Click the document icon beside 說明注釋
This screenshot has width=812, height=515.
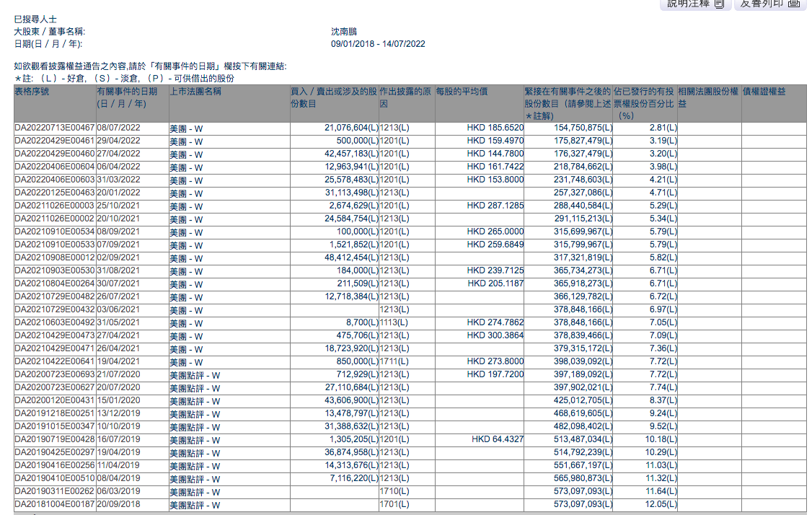[719, 4]
